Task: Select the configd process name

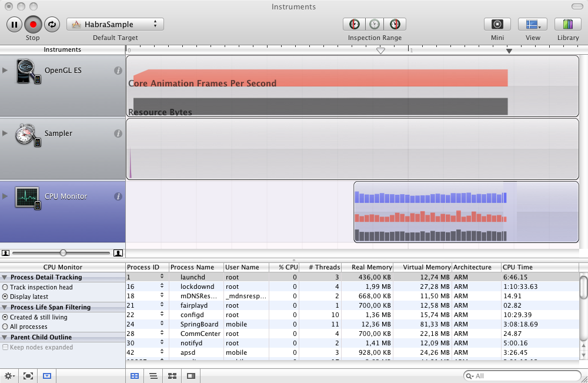Action: [x=192, y=315]
